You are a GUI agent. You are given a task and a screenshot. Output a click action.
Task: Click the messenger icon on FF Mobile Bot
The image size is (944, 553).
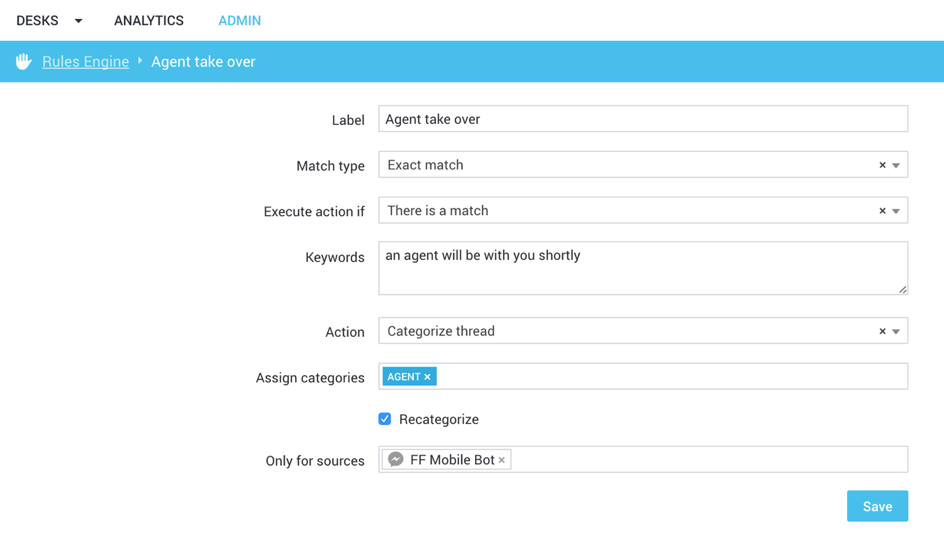396,460
